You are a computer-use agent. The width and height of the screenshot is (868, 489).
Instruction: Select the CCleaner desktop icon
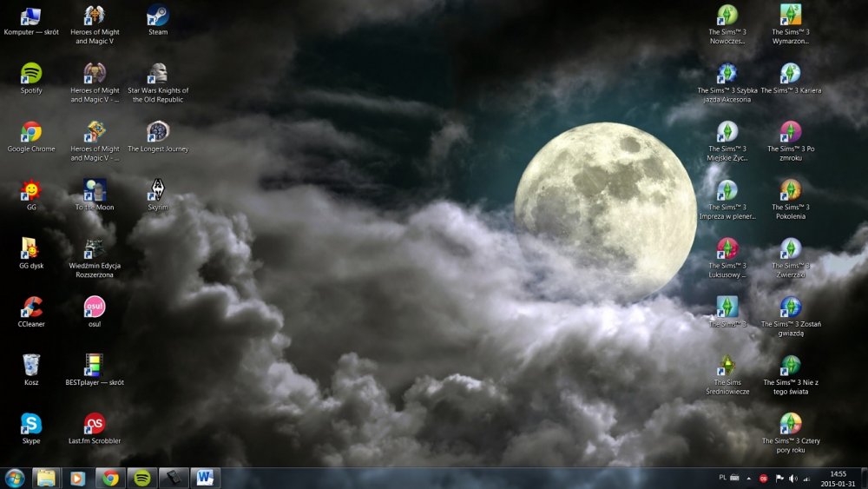pos(31,313)
